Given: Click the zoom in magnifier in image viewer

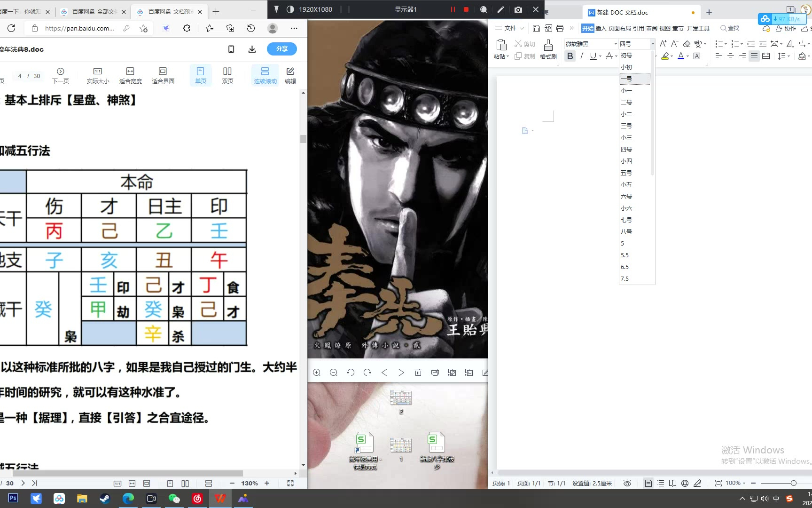Looking at the screenshot, I should tap(317, 373).
